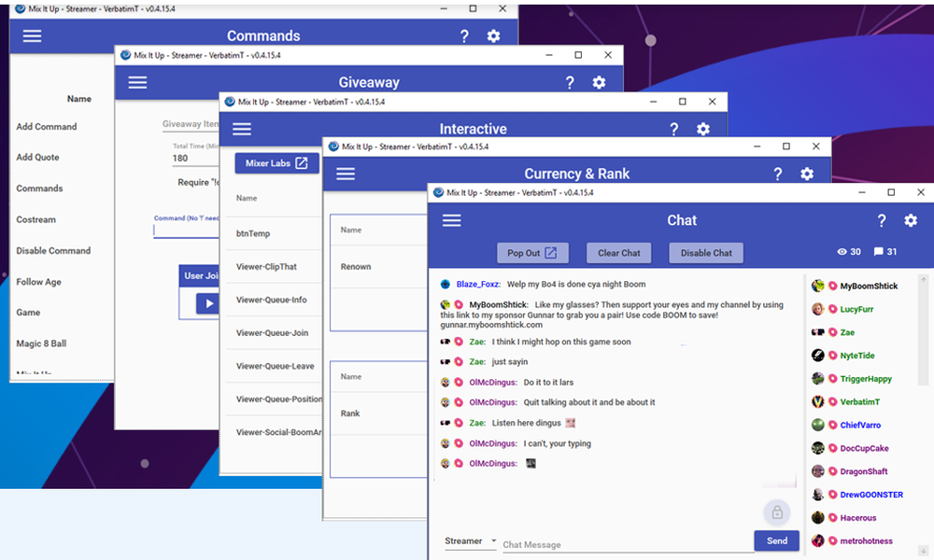Screen dimensions: 934x560
Task: Click Blaze_Foxz username in chat
Action: [477, 285]
